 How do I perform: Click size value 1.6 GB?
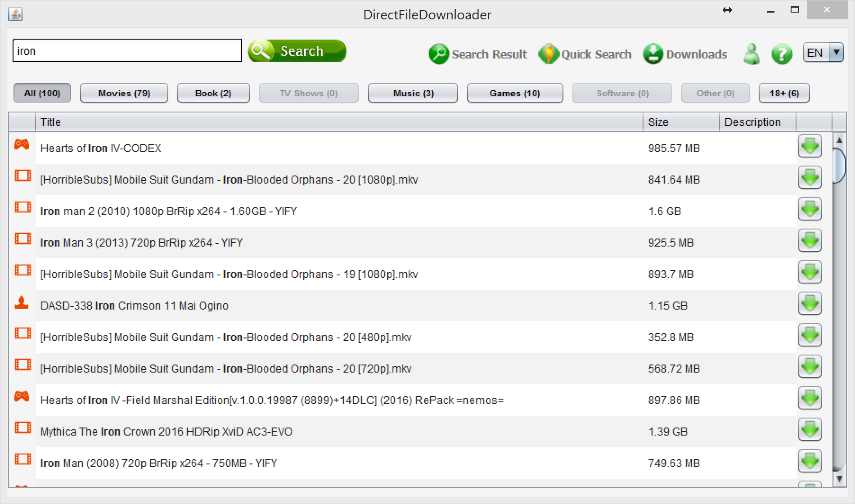[665, 211]
